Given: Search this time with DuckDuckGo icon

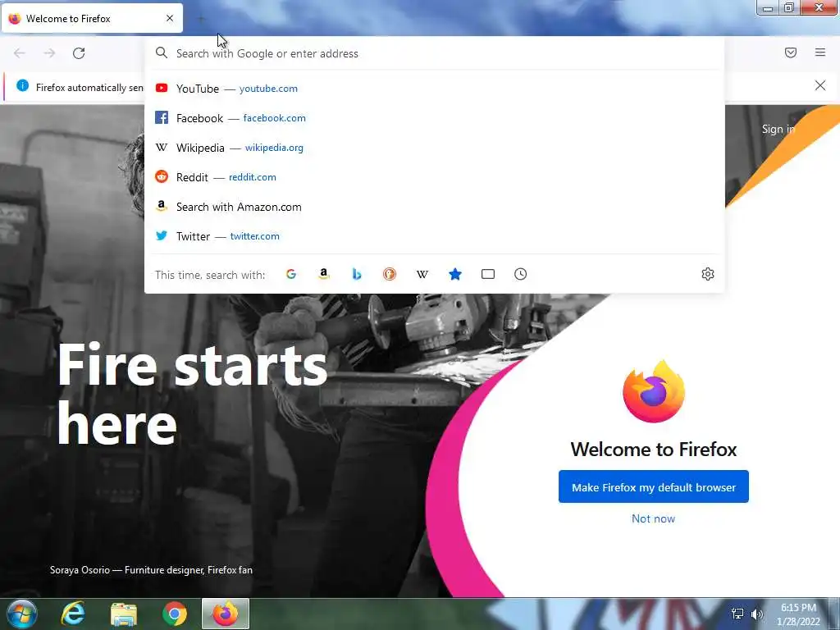Looking at the screenshot, I should 390,274.
